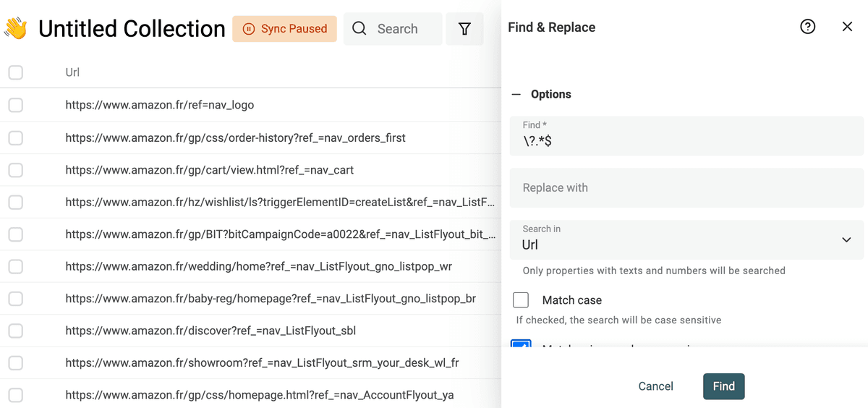868x408 pixels.
Task: Click the Find button
Action: pyautogui.click(x=723, y=386)
